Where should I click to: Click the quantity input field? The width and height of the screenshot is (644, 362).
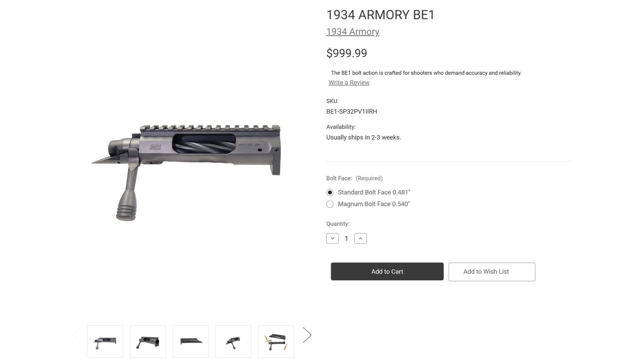[x=346, y=238]
